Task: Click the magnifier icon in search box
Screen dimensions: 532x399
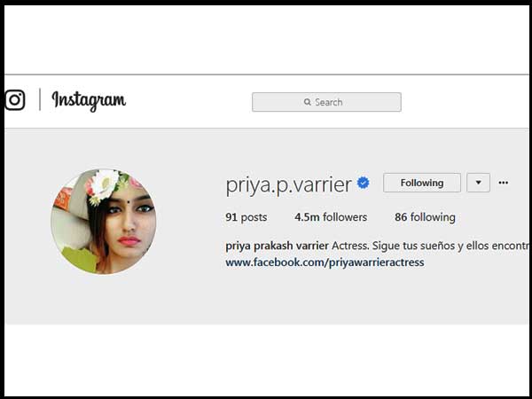Action: point(308,102)
